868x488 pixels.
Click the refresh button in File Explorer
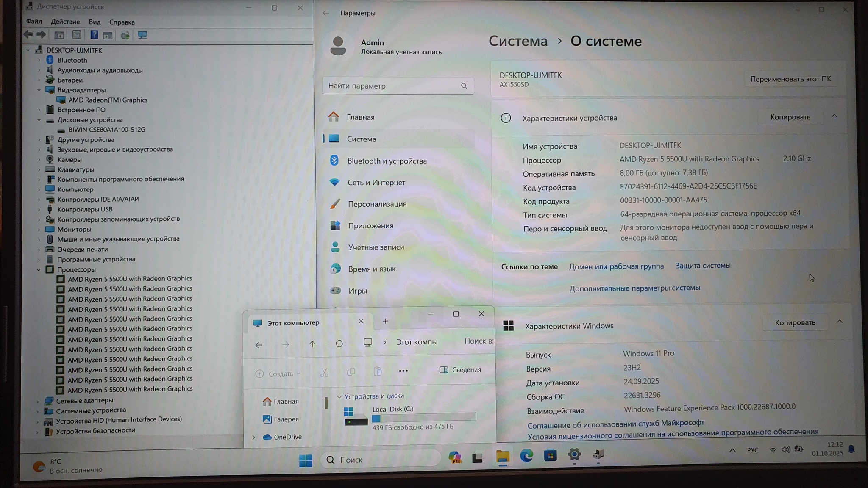(339, 344)
